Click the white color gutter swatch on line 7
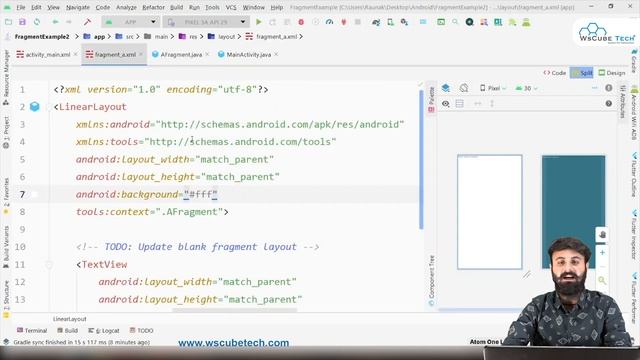Image resolution: width=640 pixels, height=360 pixels. pos(35,195)
